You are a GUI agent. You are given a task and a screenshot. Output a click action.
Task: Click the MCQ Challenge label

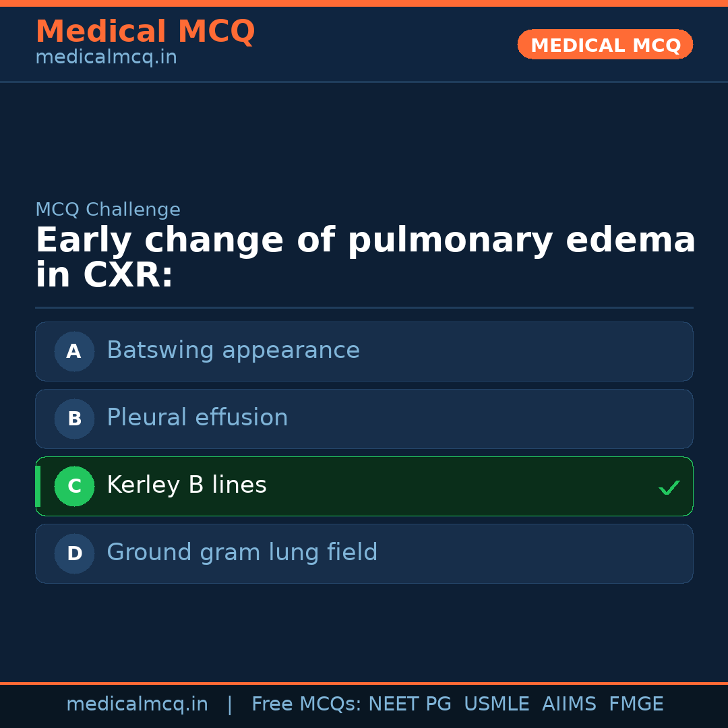click(108, 210)
